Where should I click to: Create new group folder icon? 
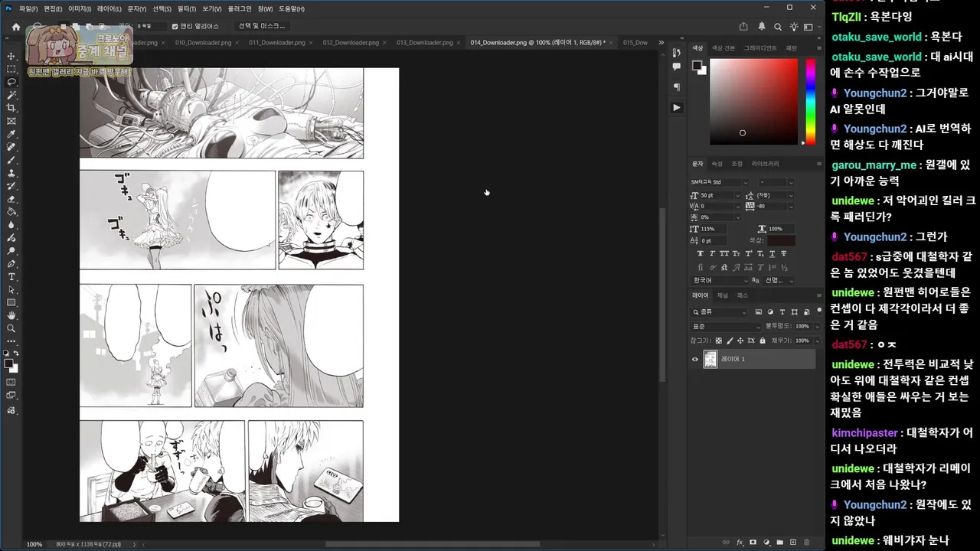click(779, 543)
